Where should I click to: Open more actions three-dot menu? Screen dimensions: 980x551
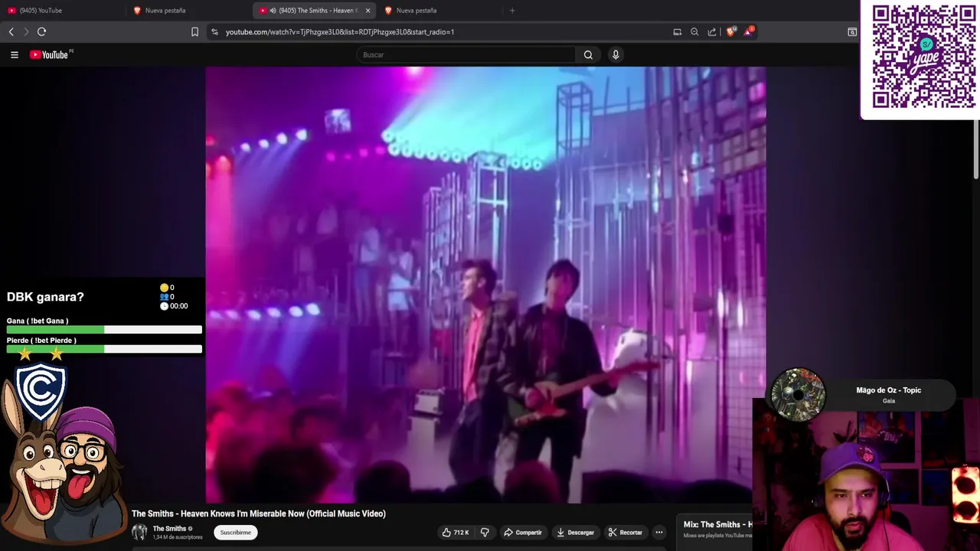pos(658,532)
